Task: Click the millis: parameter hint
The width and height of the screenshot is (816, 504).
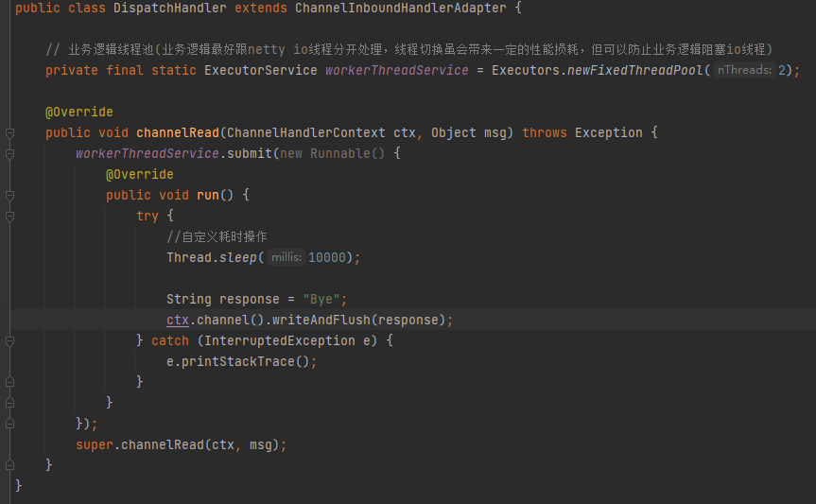Action: pyautogui.click(x=286, y=257)
